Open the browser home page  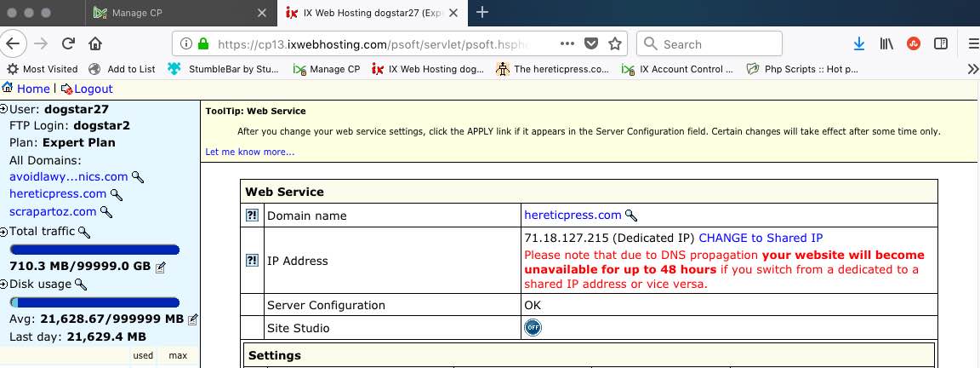tap(95, 43)
